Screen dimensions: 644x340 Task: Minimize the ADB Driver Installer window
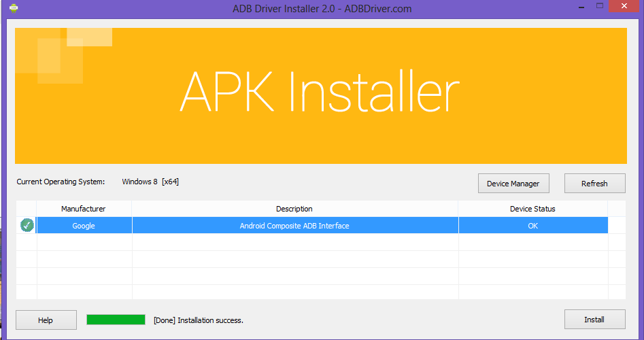pos(580,7)
